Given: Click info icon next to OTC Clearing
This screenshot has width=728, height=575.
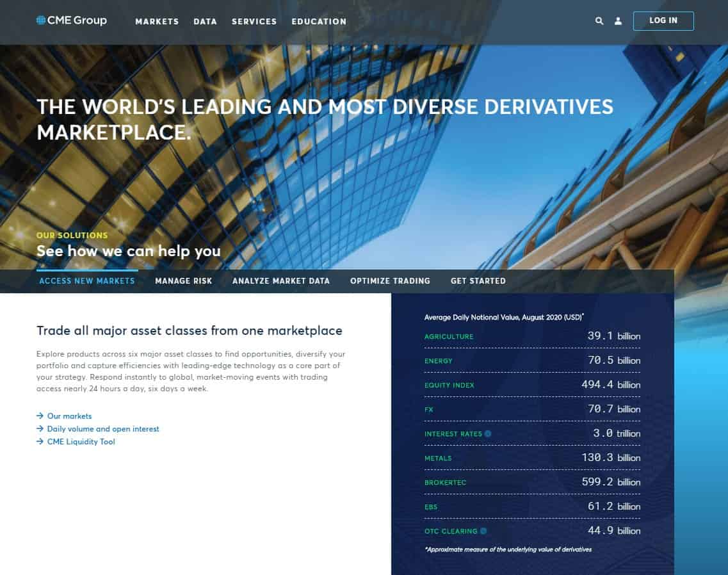Looking at the screenshot, I should coord(483,531).
